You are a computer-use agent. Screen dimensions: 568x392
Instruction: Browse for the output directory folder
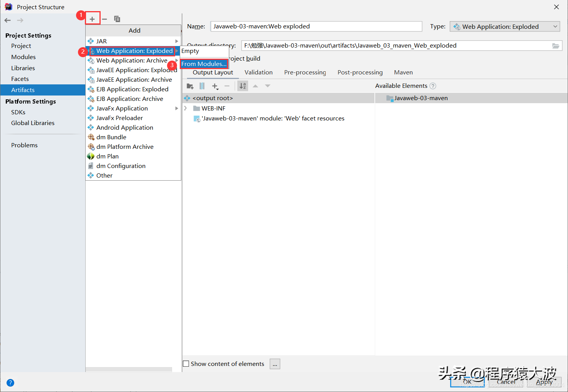pyautogui.click(x=556, y=46)
